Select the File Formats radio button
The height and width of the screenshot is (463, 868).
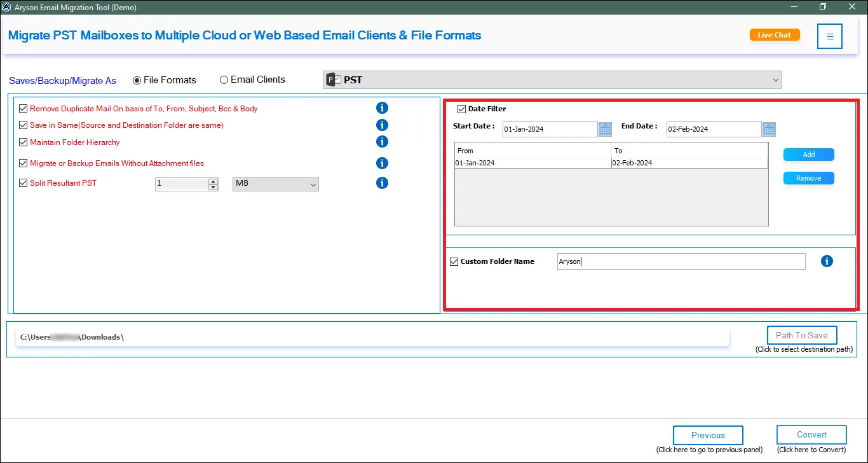pyautogui.click(x=137, y=80)
